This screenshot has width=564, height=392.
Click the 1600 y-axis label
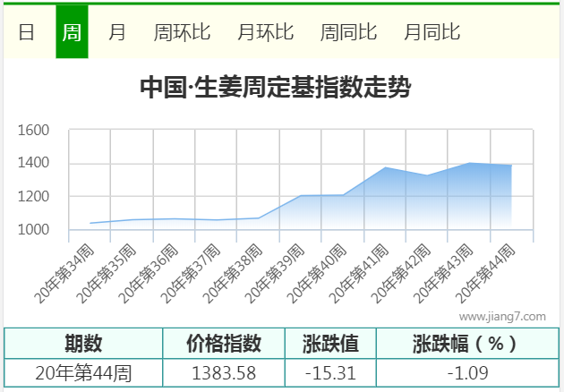coord(33,130)
